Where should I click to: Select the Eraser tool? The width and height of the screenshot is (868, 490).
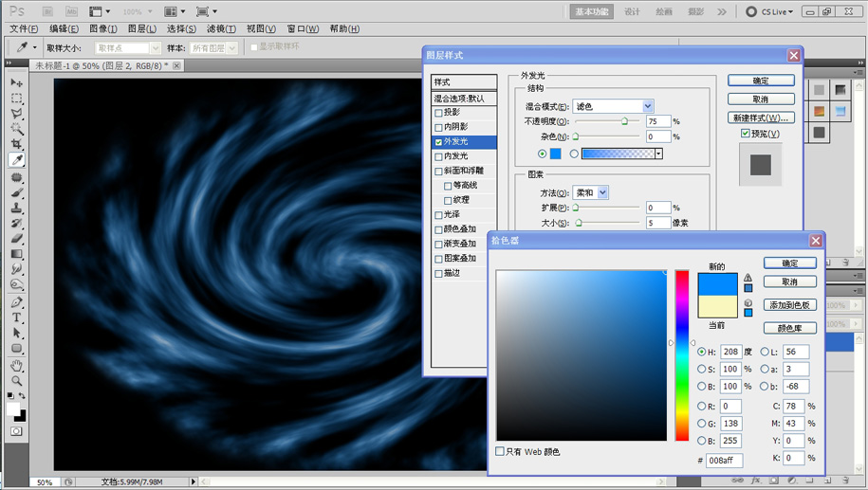click(17, 239)
